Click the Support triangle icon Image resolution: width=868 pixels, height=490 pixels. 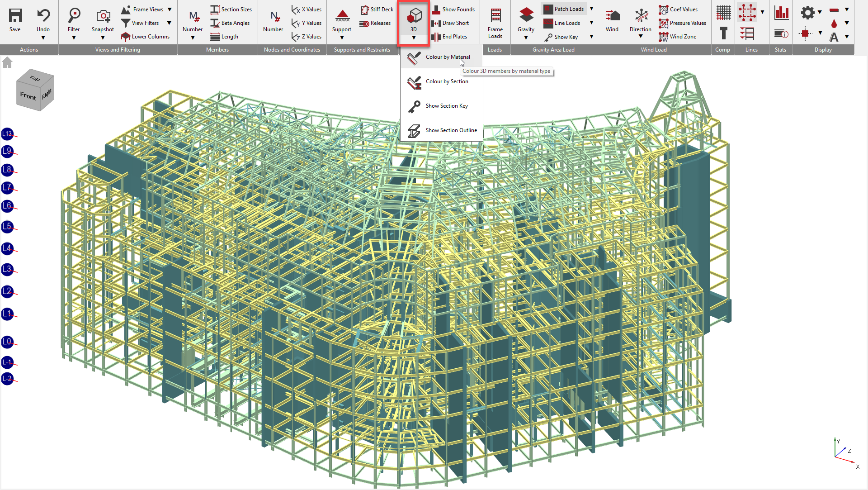(x=342, y=16)
